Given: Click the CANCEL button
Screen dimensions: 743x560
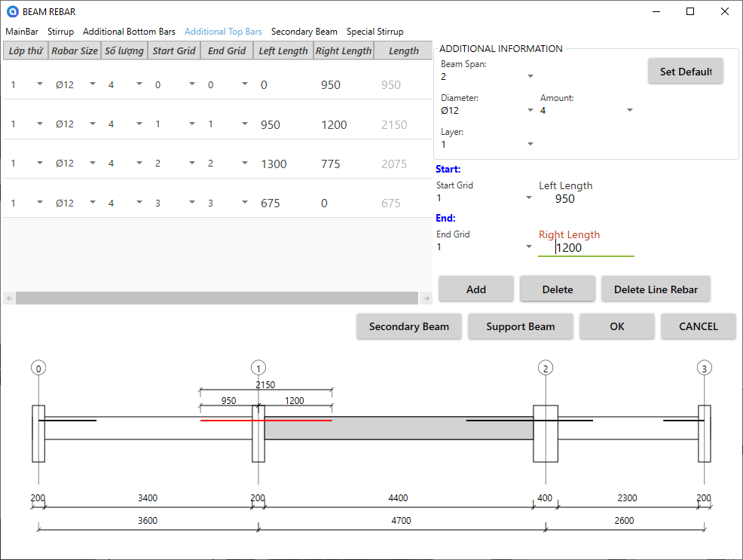Looking at the screenshot, I should [699, 326].
